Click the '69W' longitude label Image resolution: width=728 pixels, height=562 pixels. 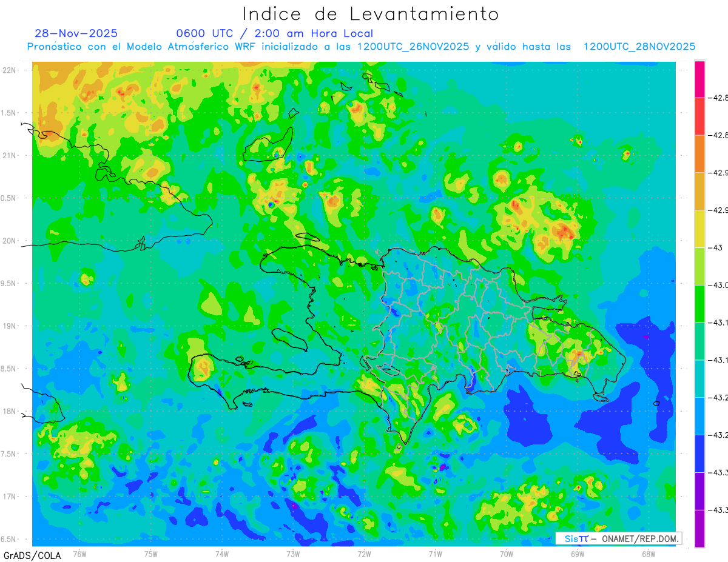(x=577, y=554)
